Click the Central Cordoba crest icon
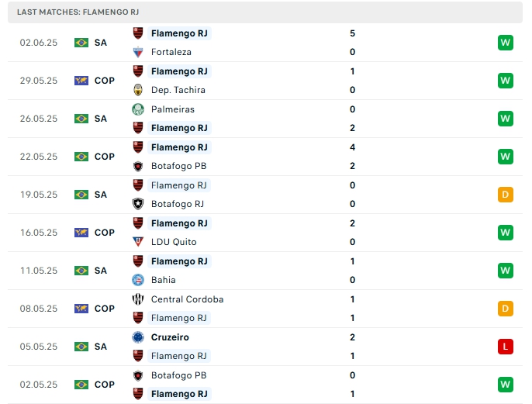The height and width of the screenshot is (404, 532). point(139,299)
